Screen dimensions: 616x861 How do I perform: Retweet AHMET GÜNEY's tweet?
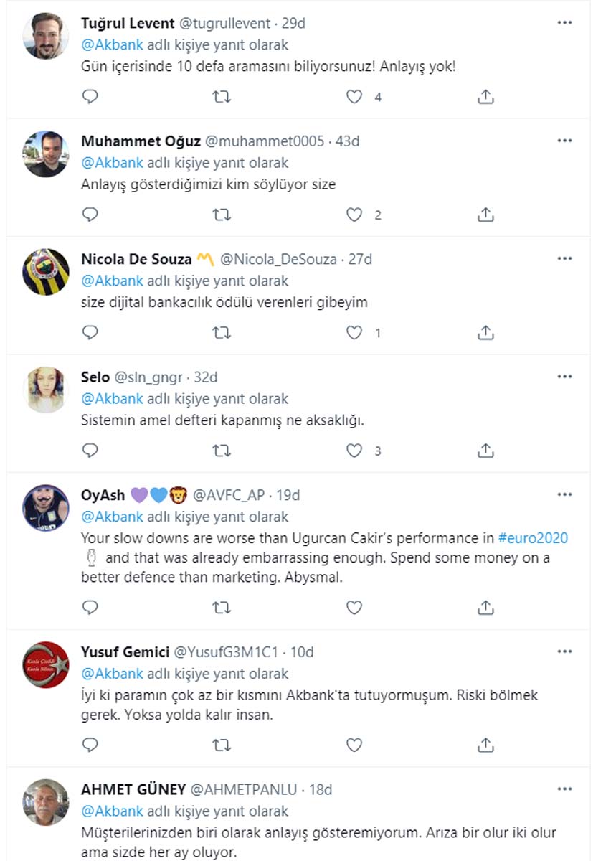[222, 857]
